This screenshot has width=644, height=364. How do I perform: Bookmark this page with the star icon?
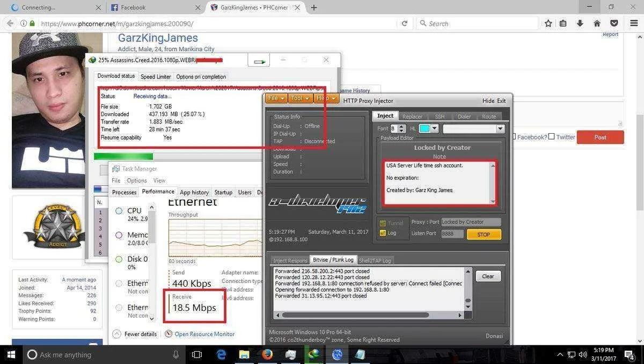548,24
